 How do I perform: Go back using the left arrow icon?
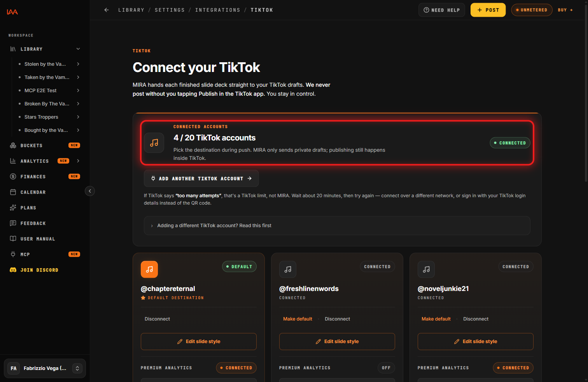tap(107, 10)
